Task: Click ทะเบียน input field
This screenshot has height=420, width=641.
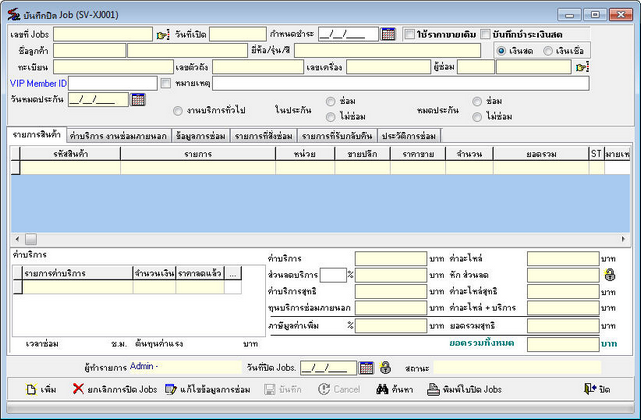Action: [x=113, y=67]
